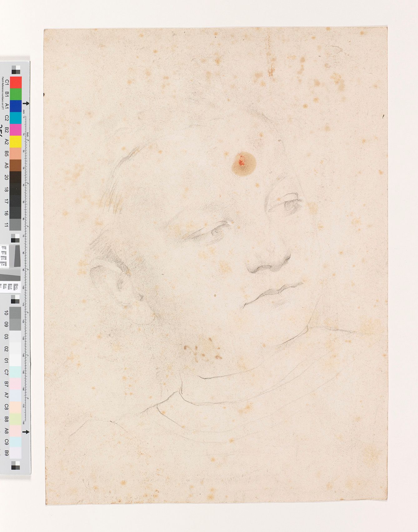The width and height of the screenshot is (418, 532).
Task: Select the pale mint C7 patch
Action: click(16, 372)
